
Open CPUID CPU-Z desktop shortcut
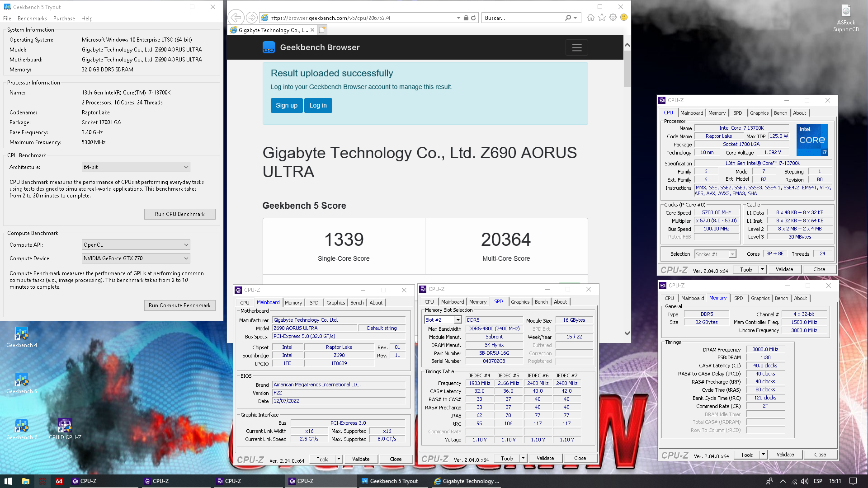(65, 429)
